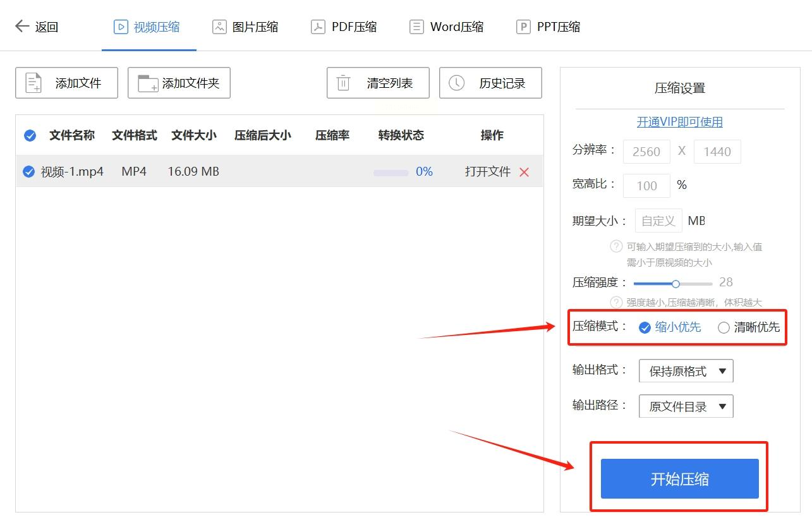Click the help icon beside the 强度越小 hint
The width and height of the screenshot is (812, 522).
[616, 302]
